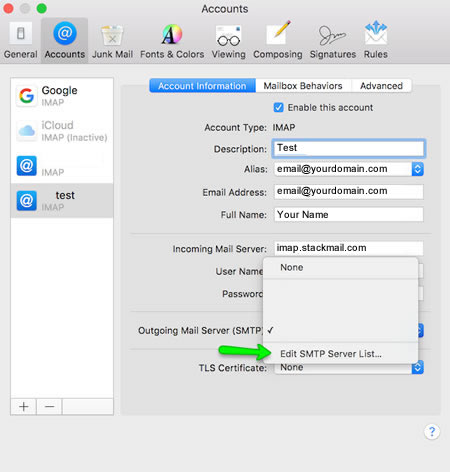Open the Signatures preferences pane
The width and height of the screenshot is (450, 472).
[333, 41]
